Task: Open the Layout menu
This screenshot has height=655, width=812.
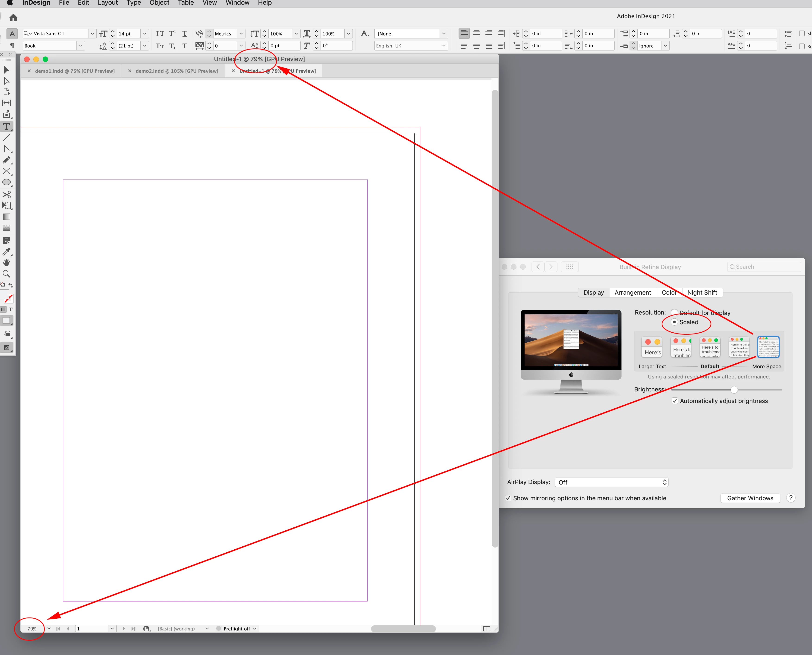Action: [x=107, y=3]
